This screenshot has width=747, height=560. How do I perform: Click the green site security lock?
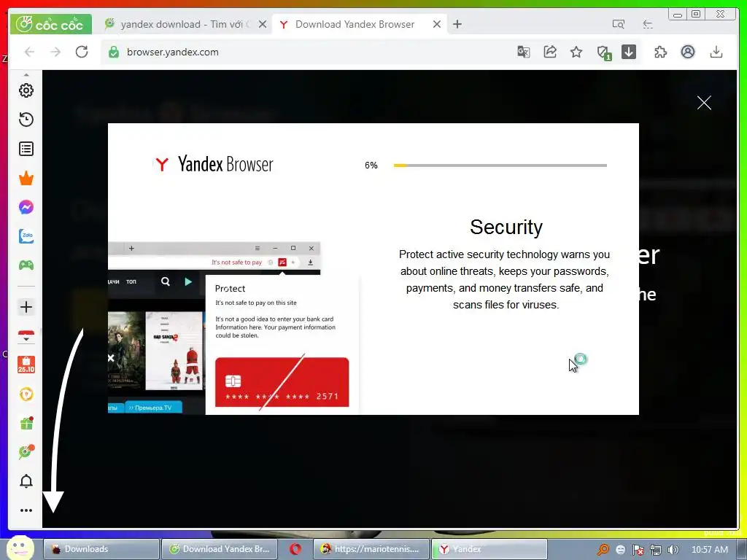coord(113,52)
